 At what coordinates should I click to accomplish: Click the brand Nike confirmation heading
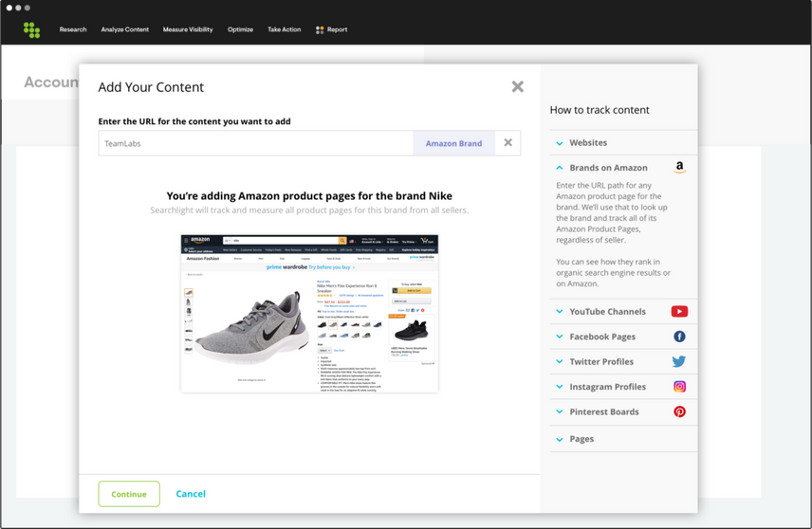(x=309, y=196)
